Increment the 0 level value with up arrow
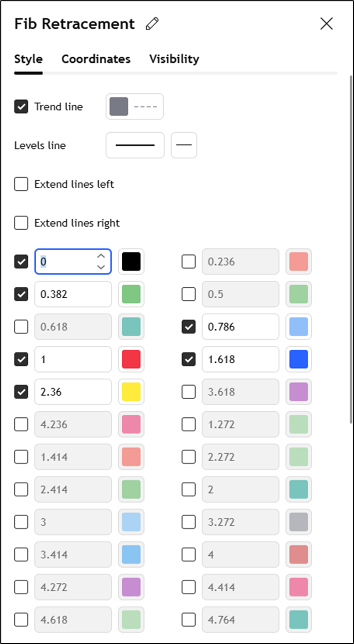The height and width of the screenshot is (644, 354). (101, 256)
